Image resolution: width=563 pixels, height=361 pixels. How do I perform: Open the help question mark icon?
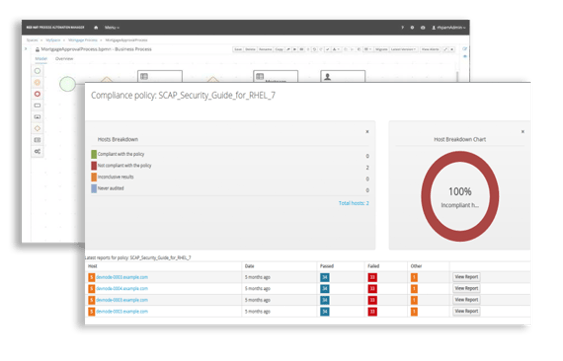[x=402, y=27]
